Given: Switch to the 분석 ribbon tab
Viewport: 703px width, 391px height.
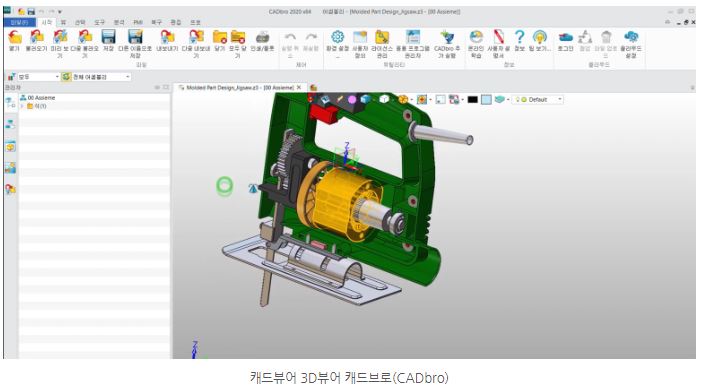Looking at the screenshot, I should pyautogui.click(x=119, y=22).
